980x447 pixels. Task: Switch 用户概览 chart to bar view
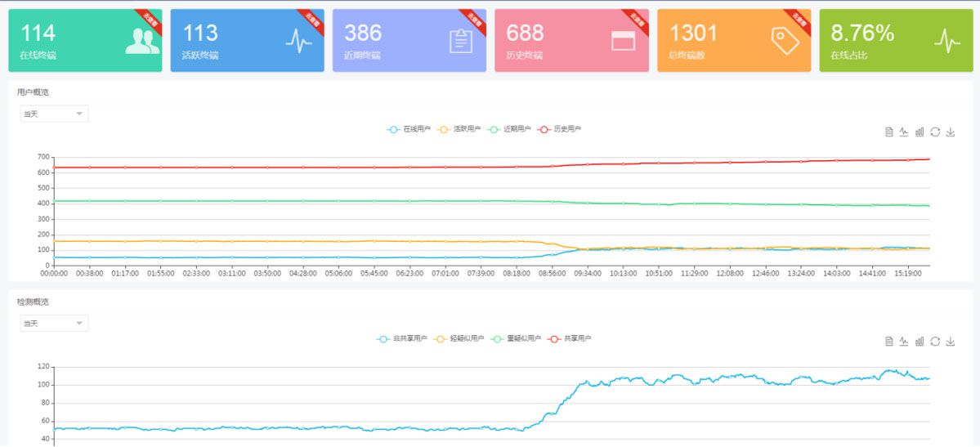(920, 132)
